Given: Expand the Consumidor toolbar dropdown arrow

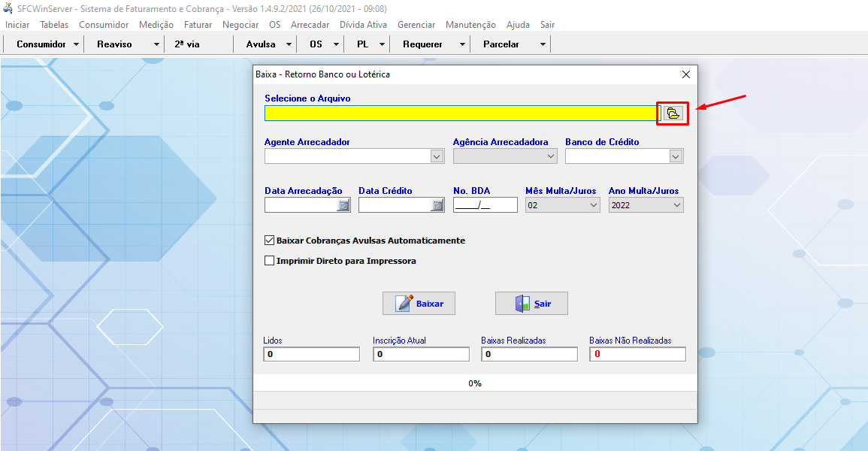Looking at the screenshot, I should click(76, 44).
